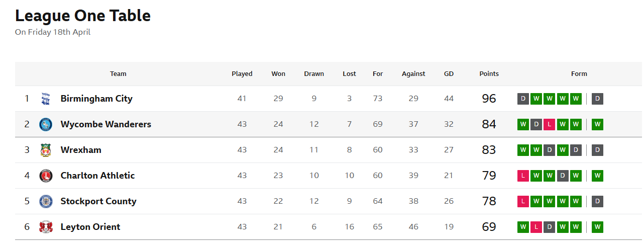644x245 pixels.
Task: Click Wycombe Wanderers' red L form badge
Action: click(x=550, y=124)
